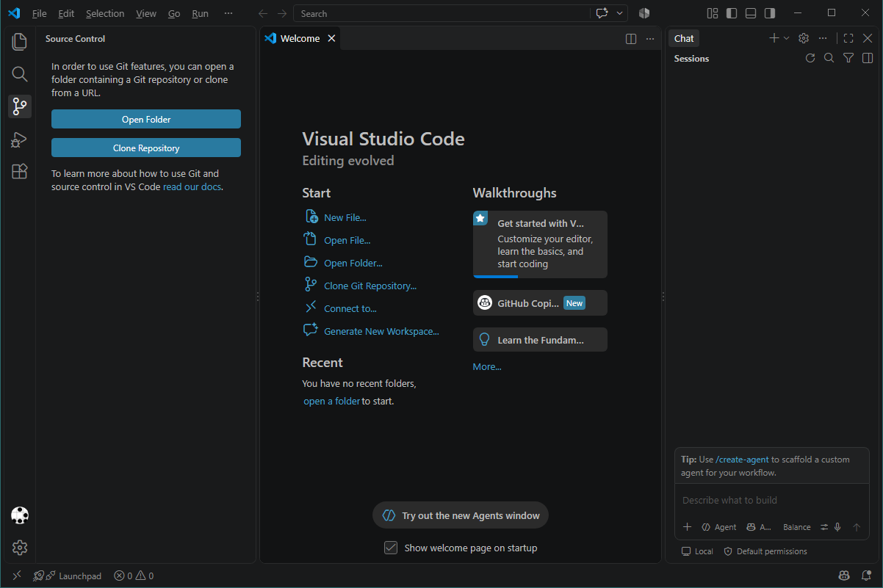
Task: Open the errors and warnings indicator
Action: pos(134,576)
